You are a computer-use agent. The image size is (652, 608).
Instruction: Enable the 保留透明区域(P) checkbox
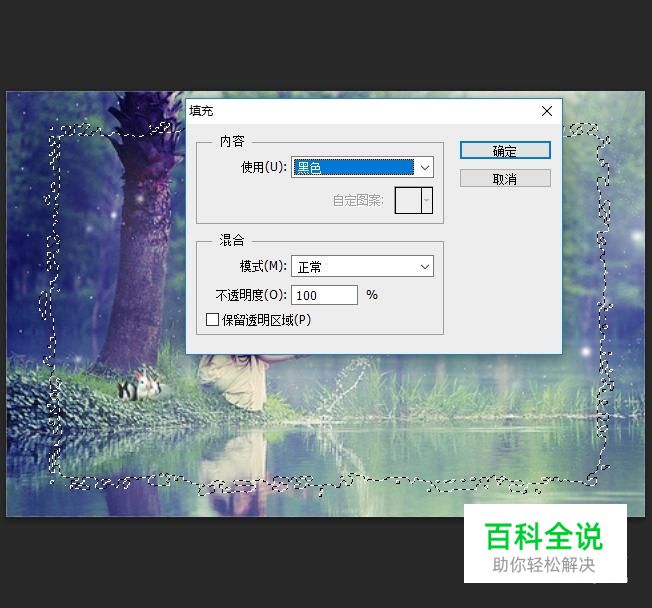pos(212,320)
